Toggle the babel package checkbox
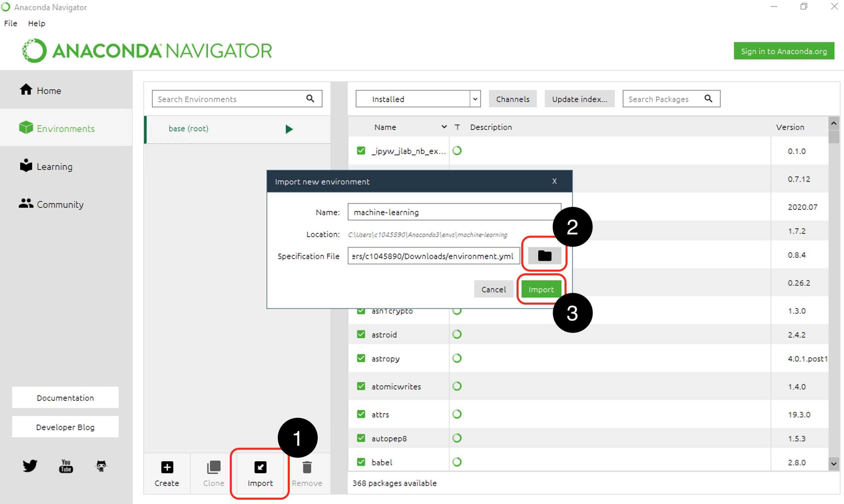 (x=361, y=462)
